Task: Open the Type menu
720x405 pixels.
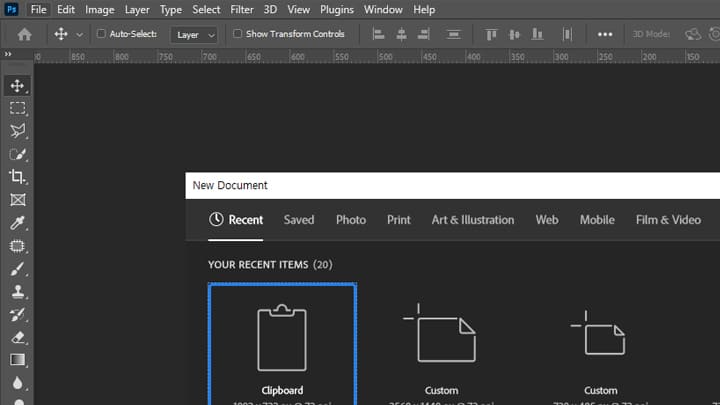Action: [x=171, y=10]
